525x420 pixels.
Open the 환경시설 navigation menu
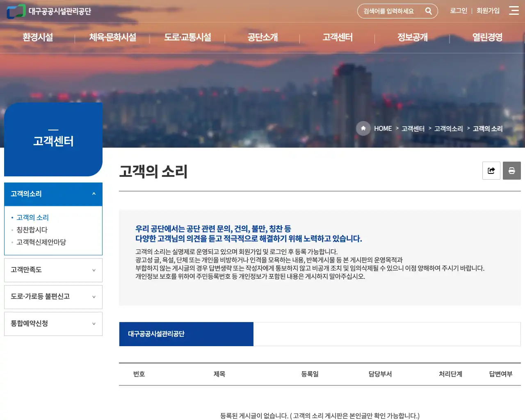37,37
